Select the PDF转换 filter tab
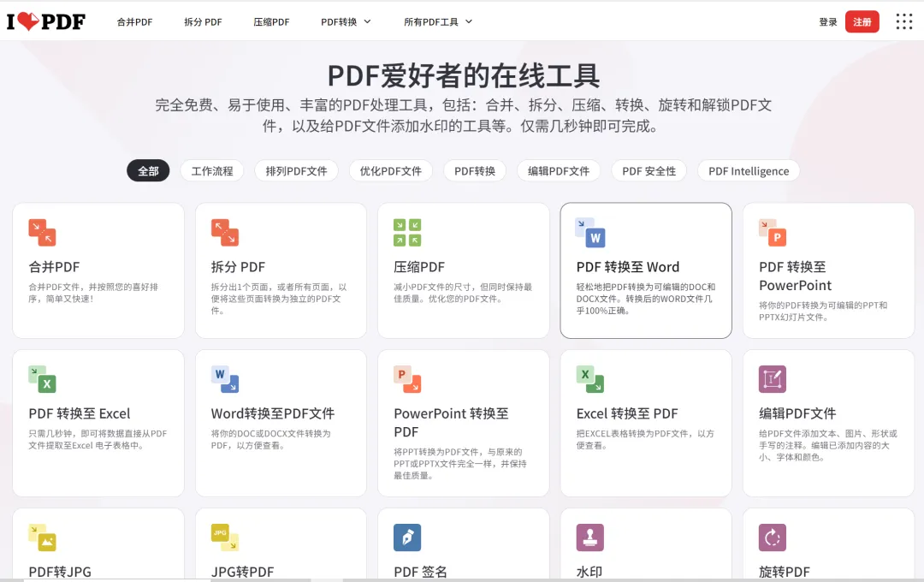 pos(475,171)
